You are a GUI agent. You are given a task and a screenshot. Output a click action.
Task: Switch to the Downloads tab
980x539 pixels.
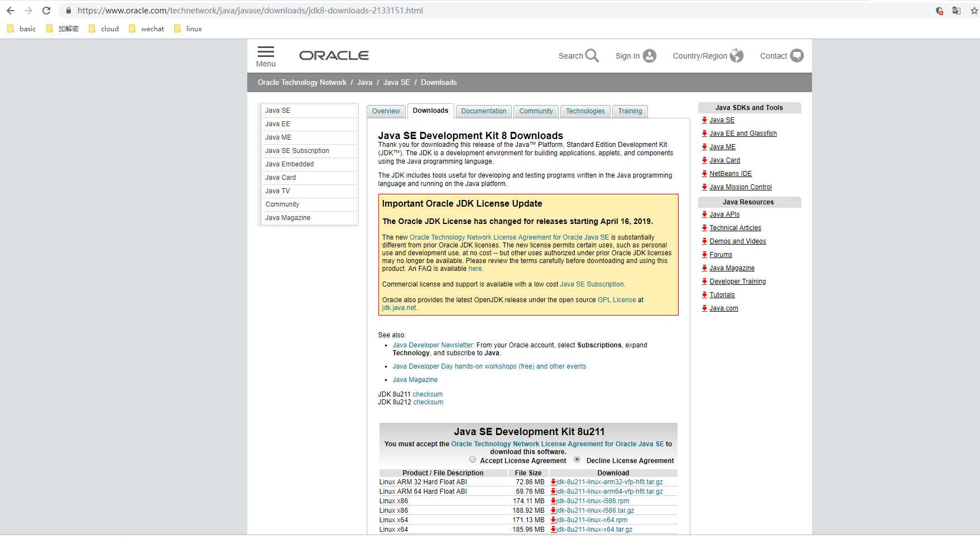(430, 111)
